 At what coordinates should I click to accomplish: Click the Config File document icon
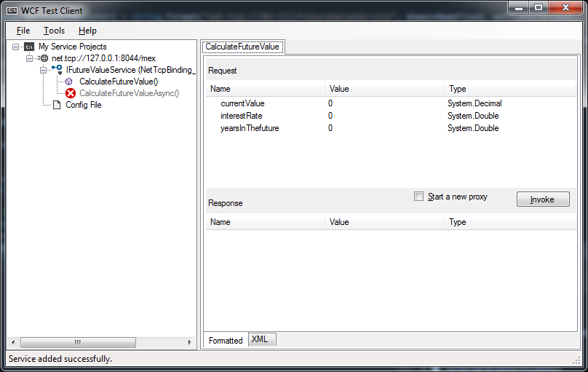(x=57, y=105)
